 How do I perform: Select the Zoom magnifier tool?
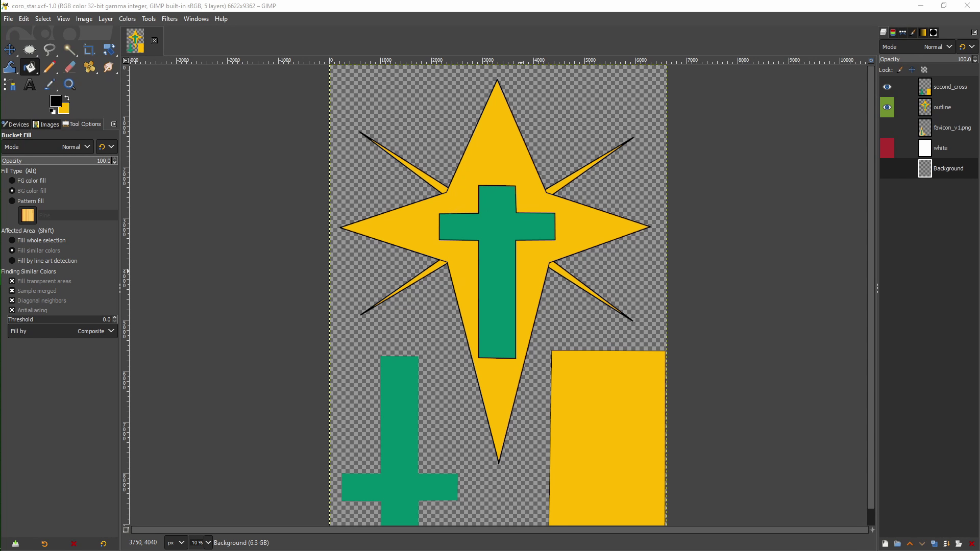[x=69, y=85]
